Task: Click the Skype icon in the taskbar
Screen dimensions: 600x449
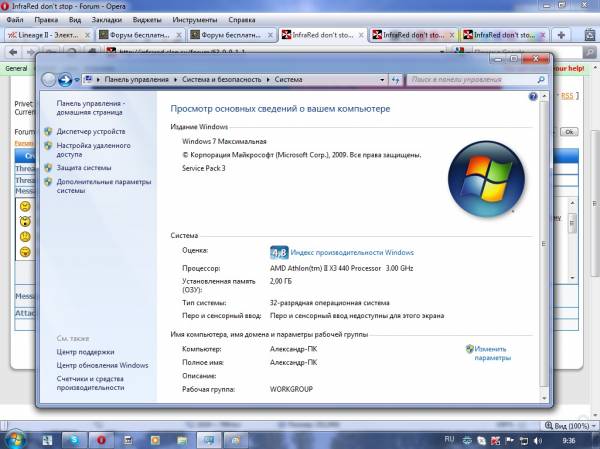Action: (x=74, y=440)
